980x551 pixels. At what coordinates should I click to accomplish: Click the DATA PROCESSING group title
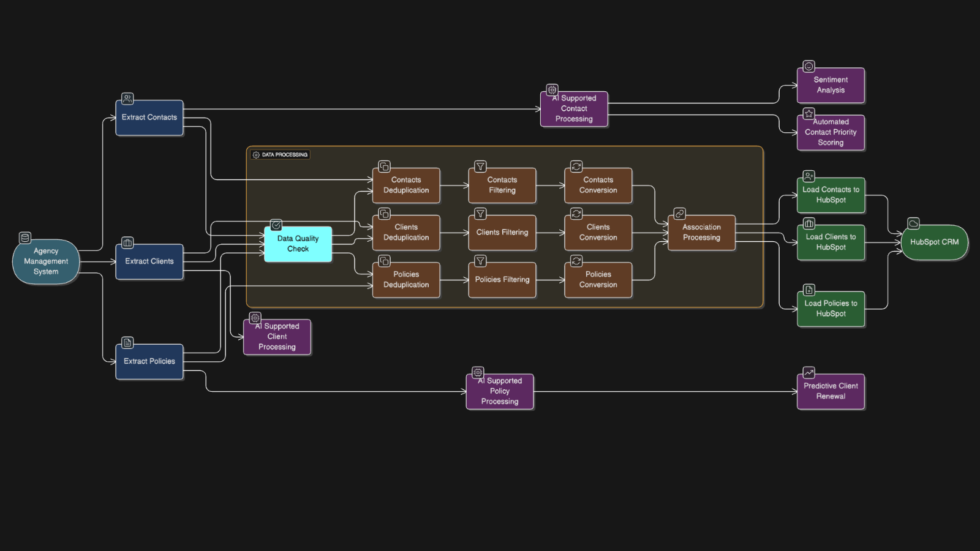point(284,154)
